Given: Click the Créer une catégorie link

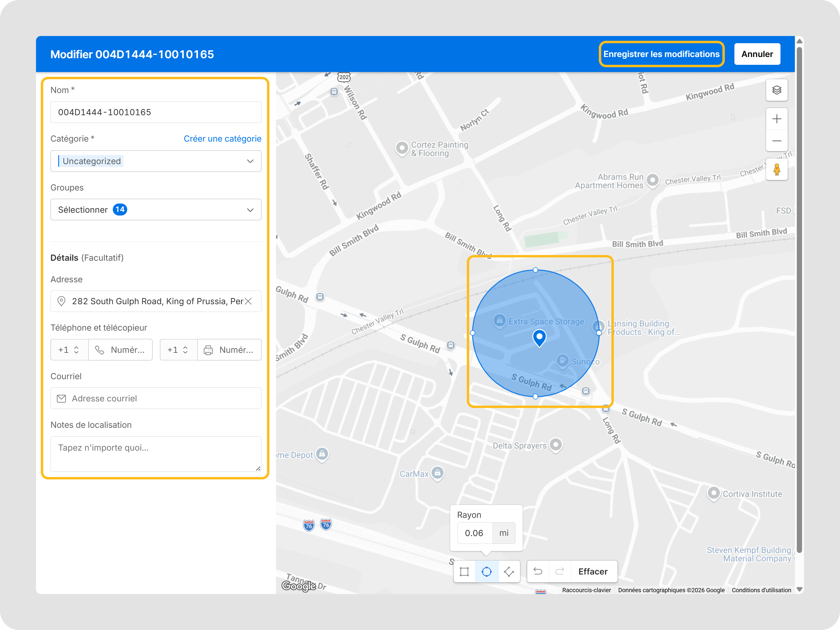Looking at the screenshot, I should pos(223,139).
